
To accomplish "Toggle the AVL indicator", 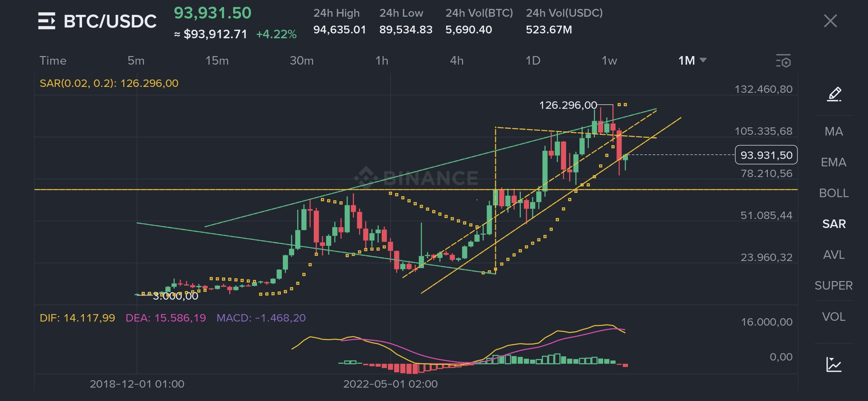I will tap(834, 255).
